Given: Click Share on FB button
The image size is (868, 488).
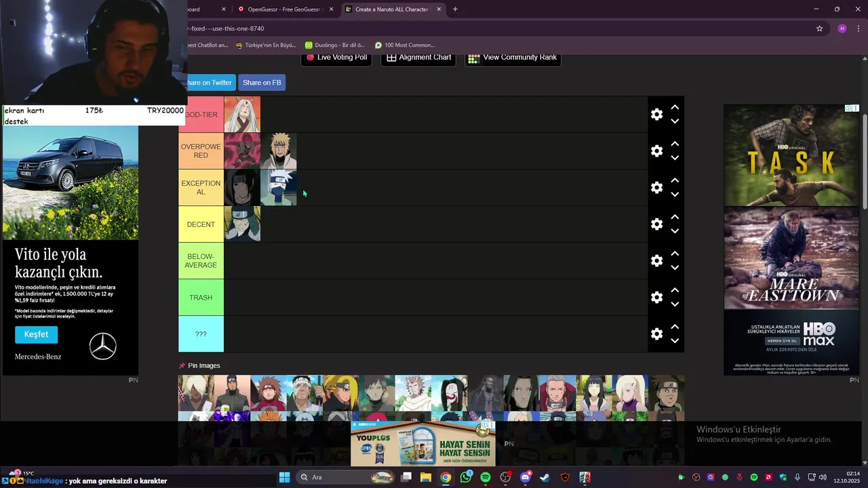Looking at the screenshot, I should point(262,83).
